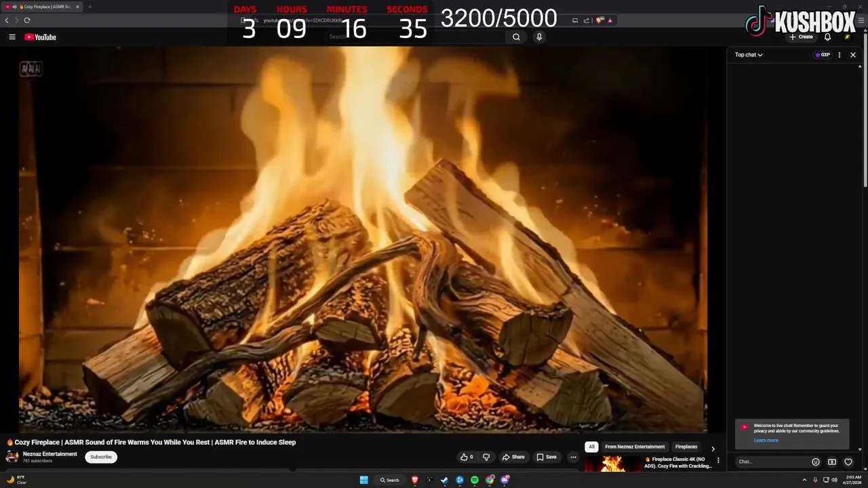This screenshot has width=868, height=488.
Task: Click the Neznaz Entertainment channel avatar
Action: click(12, 457)
